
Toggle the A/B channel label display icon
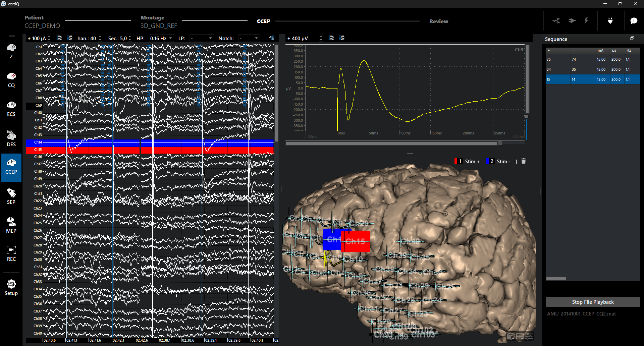pos(271,38)
